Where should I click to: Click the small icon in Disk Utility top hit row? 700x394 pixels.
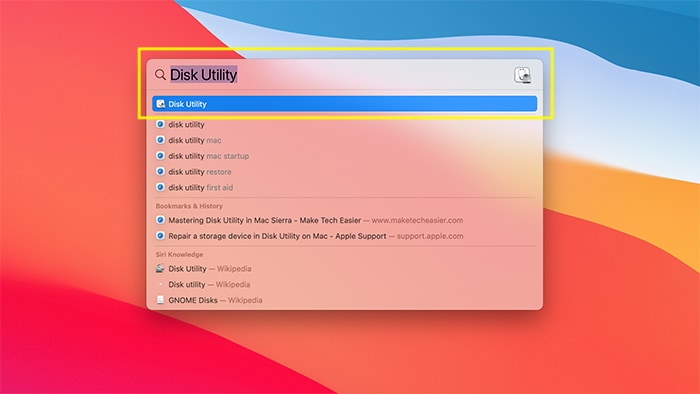pos(160,104)
